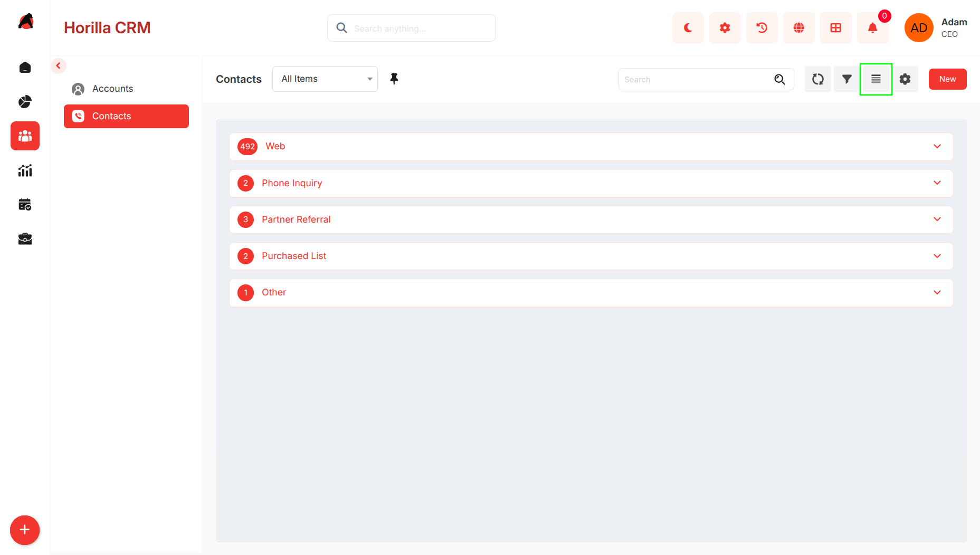The width and height of the screenshot is (980, 555).
Task: Focus the Search anything global field
Action: pyautogui.click(x=412, y=28)
